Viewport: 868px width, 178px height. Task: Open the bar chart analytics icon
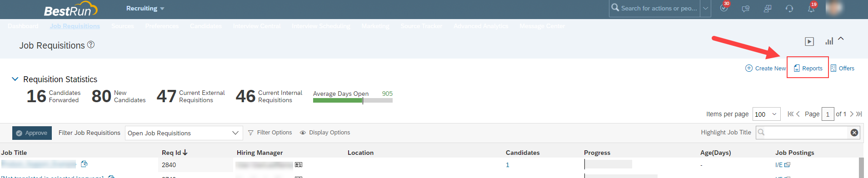pyautogui.click(x=829, y=41)
